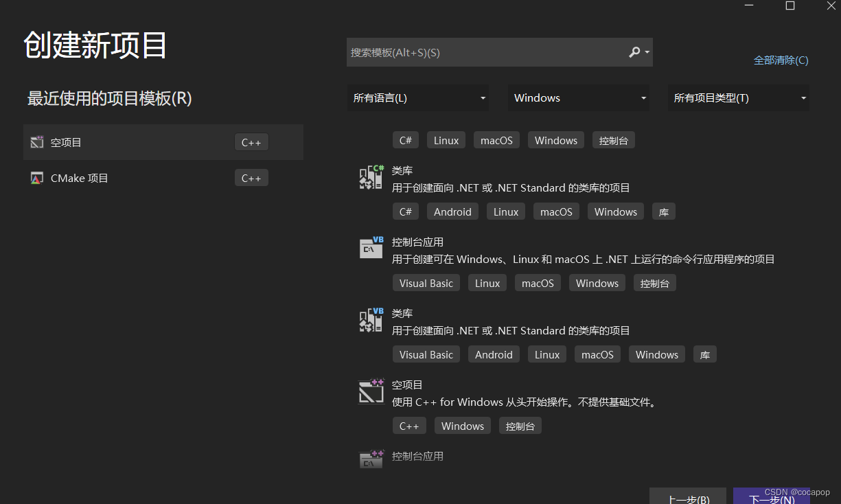
Task: Click the C++ 空项目 template icon in the list
Action: click(371, 391)
